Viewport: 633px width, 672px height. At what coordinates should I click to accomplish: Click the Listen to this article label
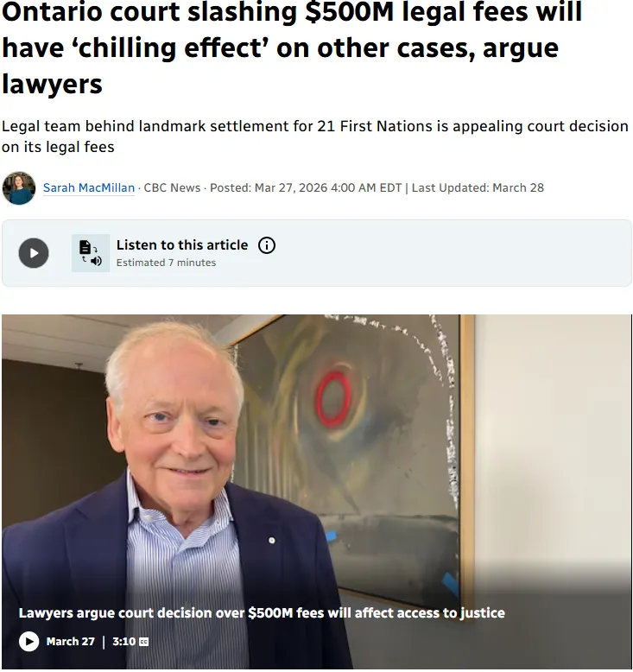[x=182, y=244]
